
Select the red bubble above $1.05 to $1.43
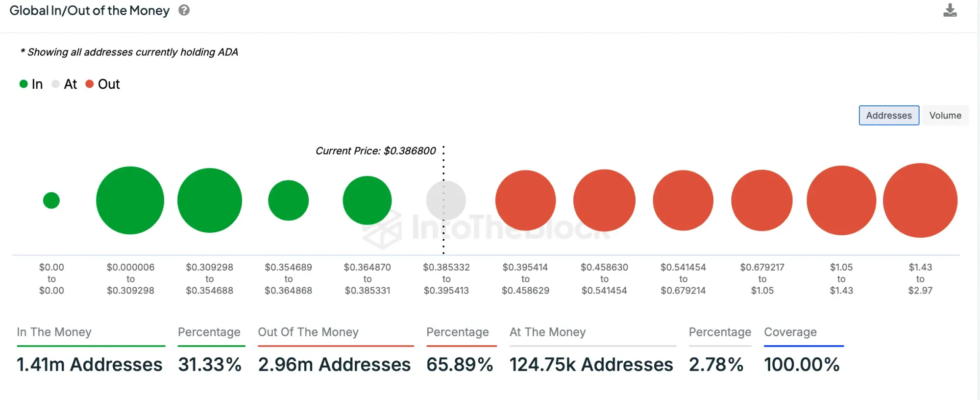click(x=841, y=200)
